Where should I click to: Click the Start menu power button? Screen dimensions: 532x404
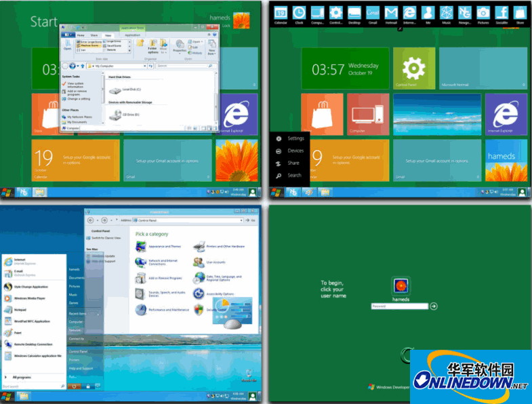[x=74, y=386]
